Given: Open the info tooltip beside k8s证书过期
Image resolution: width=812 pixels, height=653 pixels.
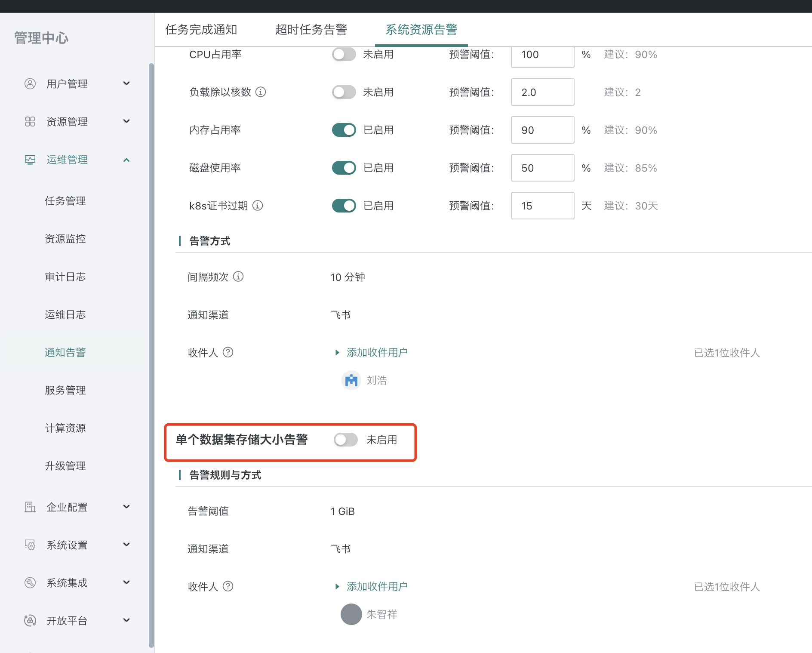Looking at the screenshot, I should tap(258, 206).
